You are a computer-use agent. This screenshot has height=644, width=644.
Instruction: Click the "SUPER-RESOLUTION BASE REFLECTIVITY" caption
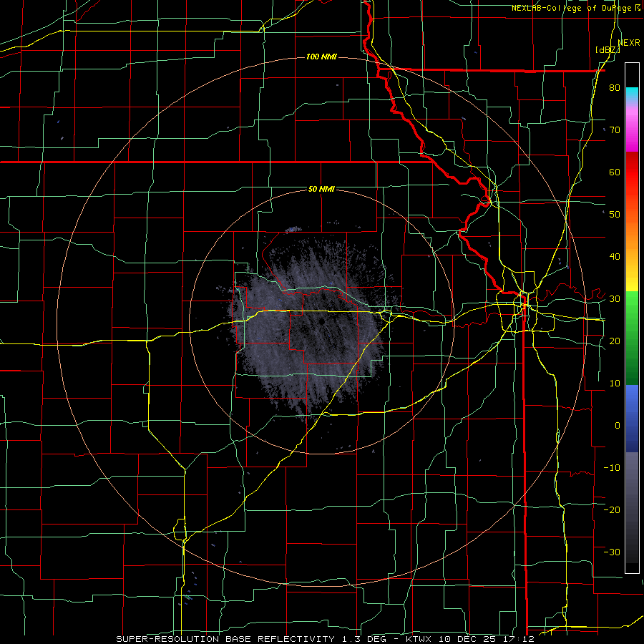tap(225, 639)
